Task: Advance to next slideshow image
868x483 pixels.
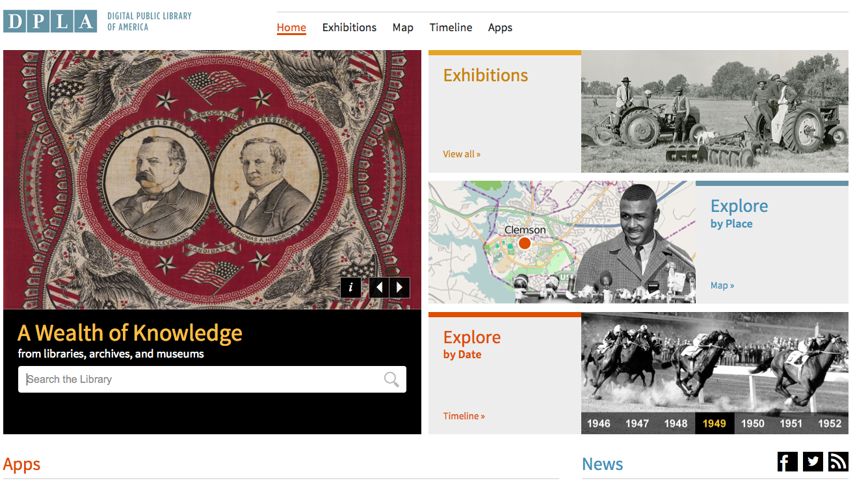Action: (x=400, y=287)
